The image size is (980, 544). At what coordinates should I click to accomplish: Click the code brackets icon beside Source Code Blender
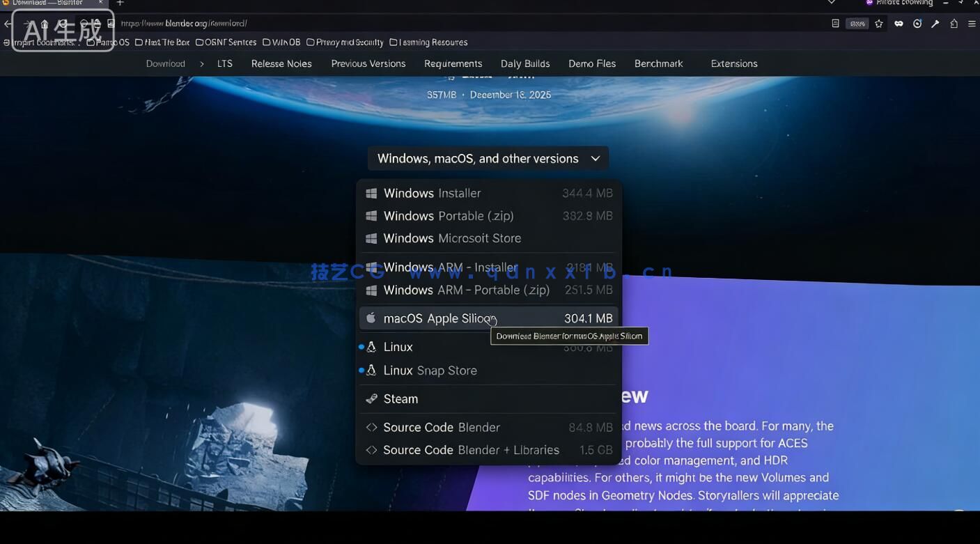[371, 428]
